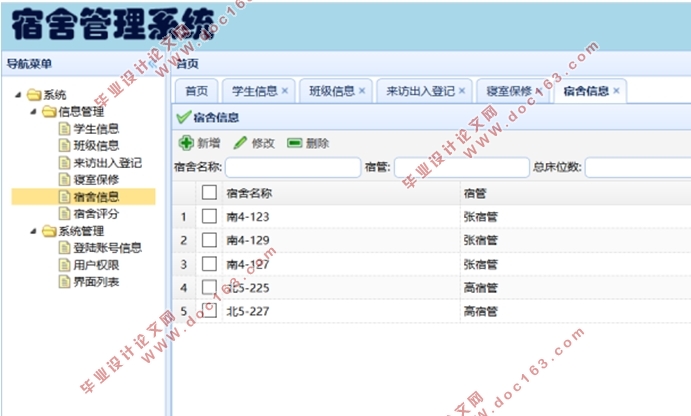Sort by the 宿舍名称 column header

pos(342,193)
